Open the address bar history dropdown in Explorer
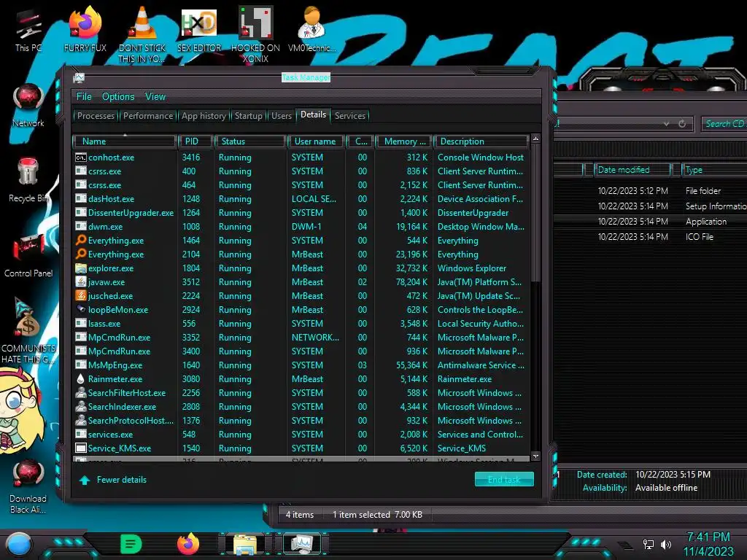The height and width of the screenshot is (560, 747). [666, 124]
